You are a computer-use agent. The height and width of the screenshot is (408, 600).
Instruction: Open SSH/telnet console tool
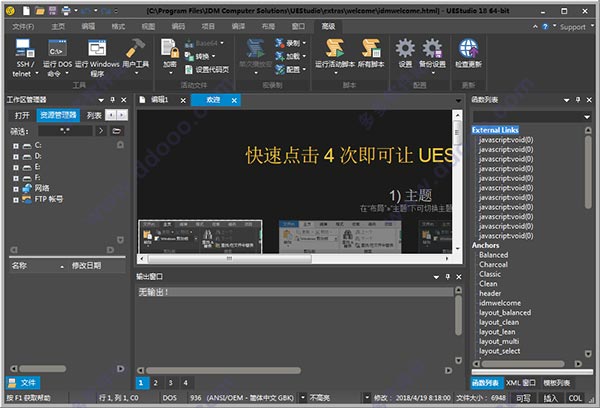[25, 57]
